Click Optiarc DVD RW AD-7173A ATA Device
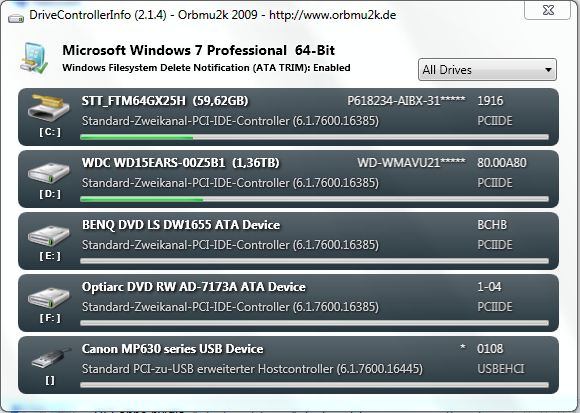This screenshot has width=580, height=413. coord(194,287)
